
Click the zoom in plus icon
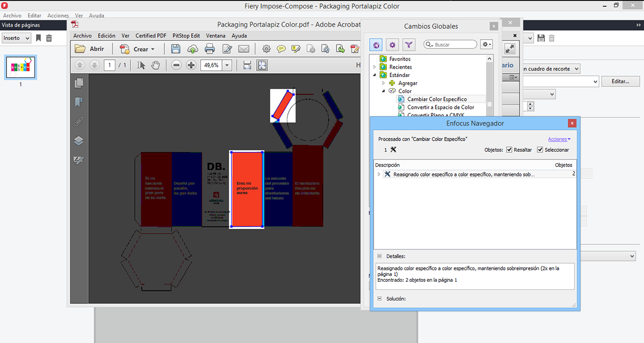point(191,65)
